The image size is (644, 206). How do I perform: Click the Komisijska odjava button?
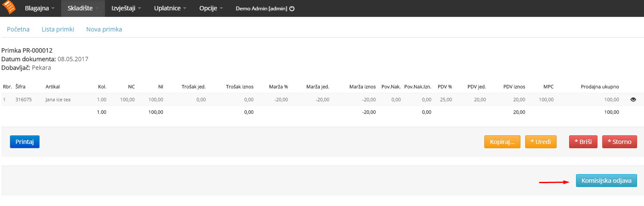607,181
